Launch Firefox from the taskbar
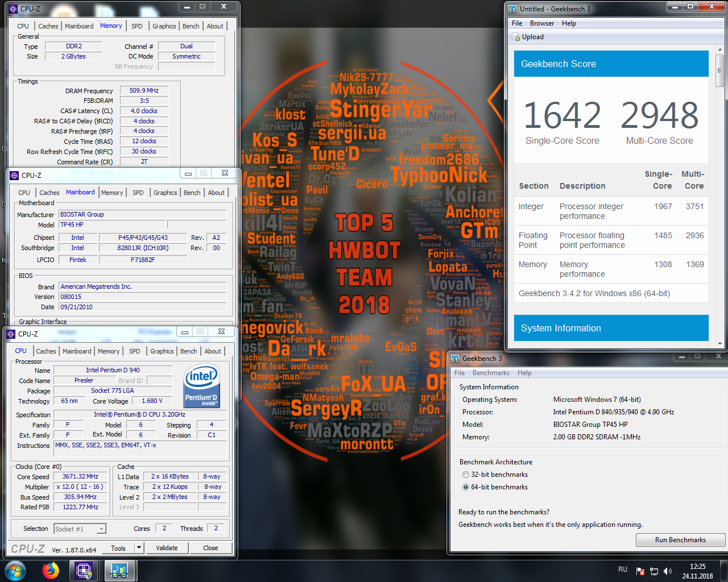 51,570
